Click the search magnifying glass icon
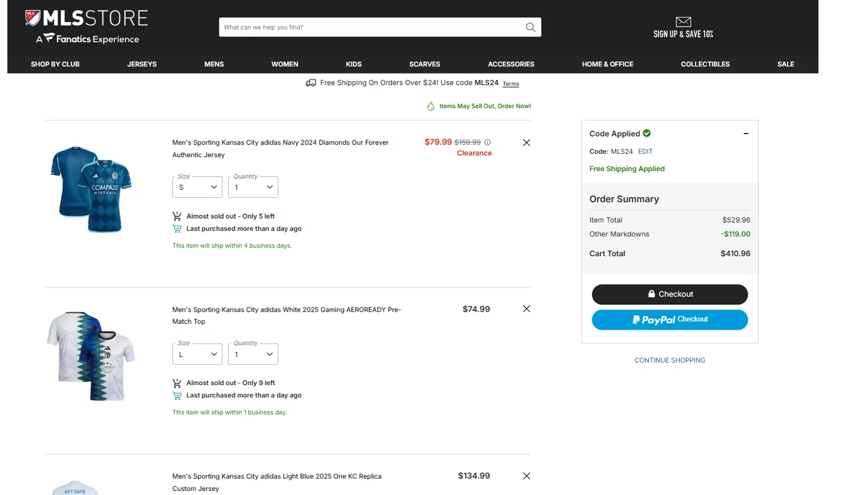The height and width of the screenshot is (495, 868). pyautogui.click(x=530, y=27)
